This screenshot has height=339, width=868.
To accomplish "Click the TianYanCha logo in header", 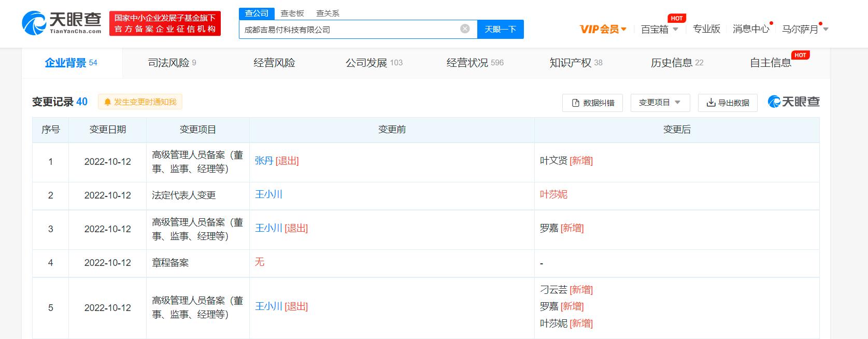I will pyautogui.click(x=62, y=23).
